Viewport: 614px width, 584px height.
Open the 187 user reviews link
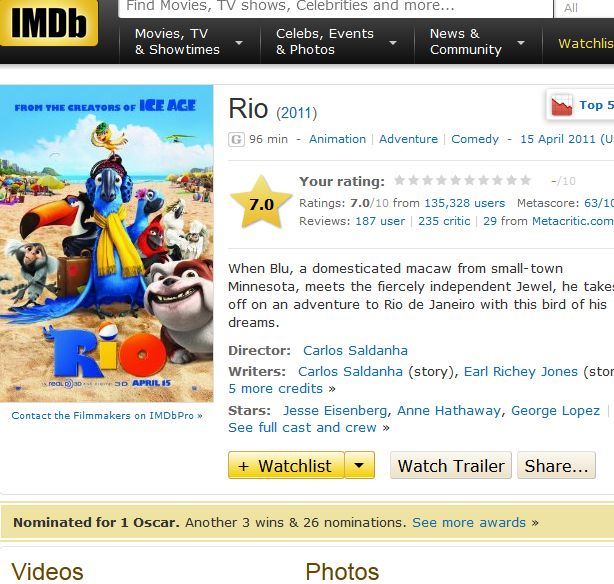click(380, 221)
